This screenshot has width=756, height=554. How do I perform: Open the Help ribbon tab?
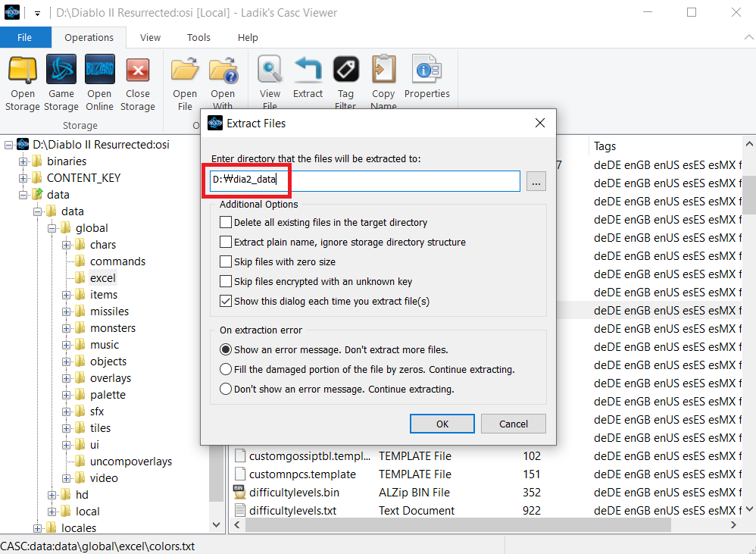248,38
